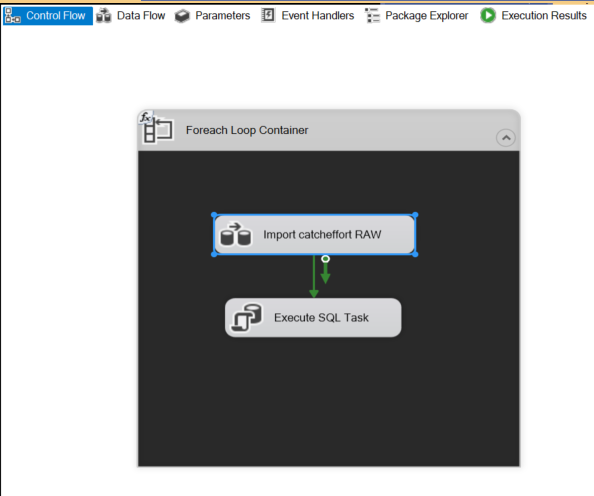The height and width of the screenshot is (496, 594).
Task: Go to the Event Handlers tab
Action: point(308,16)
